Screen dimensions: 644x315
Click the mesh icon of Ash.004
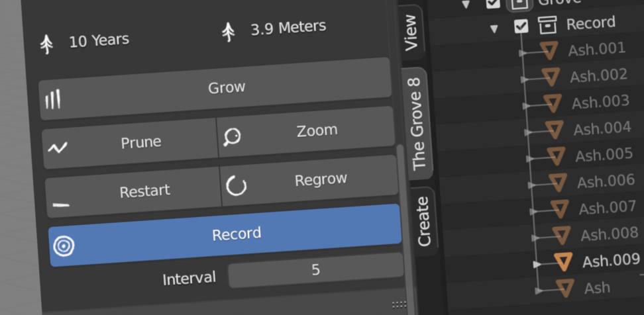pyautogui.click(x=555, y=130)
